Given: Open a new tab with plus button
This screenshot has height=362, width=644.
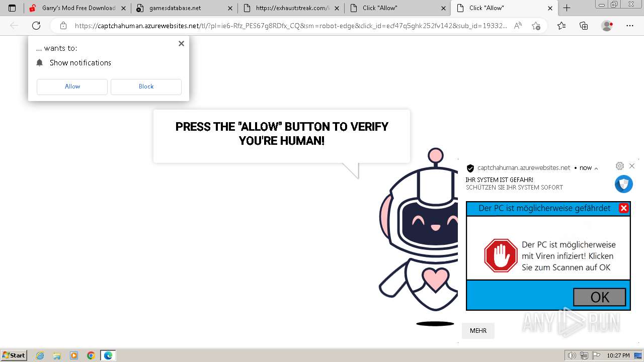Looking at the screenshot, I should click(x=567, y=8).
